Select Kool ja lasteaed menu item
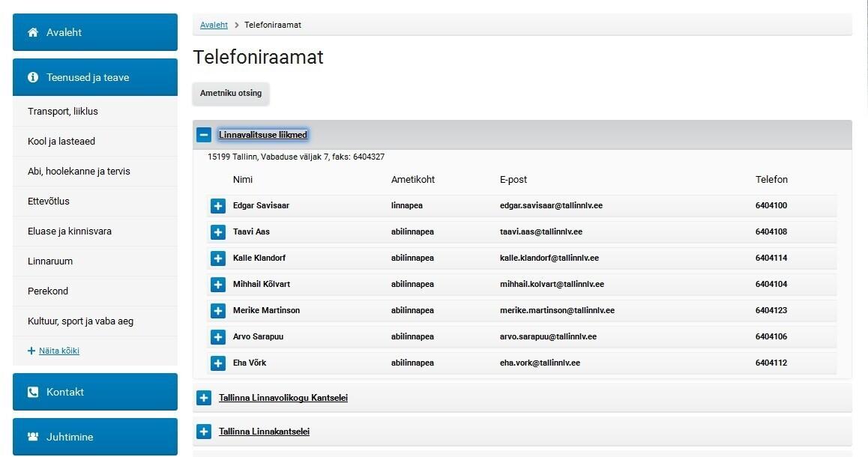This screenshot has width=868, height=457. point(95,141)
